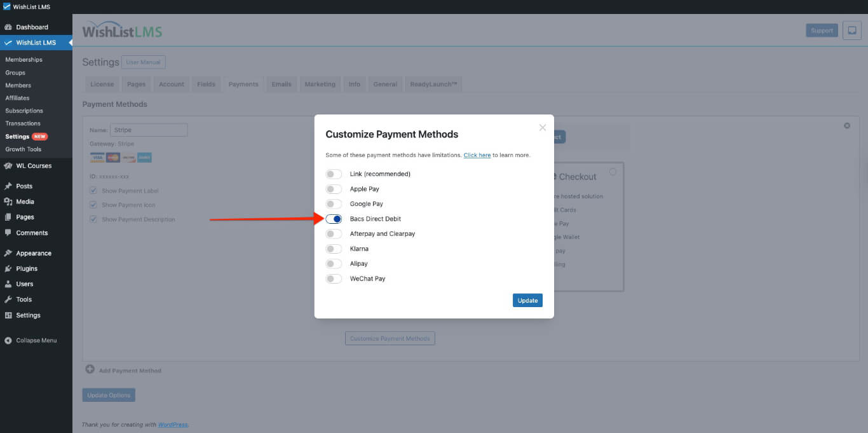This screenshot has height=433, width=868.
Task: Close the Customize Payment Methods dialog
Action: point(543,128)
